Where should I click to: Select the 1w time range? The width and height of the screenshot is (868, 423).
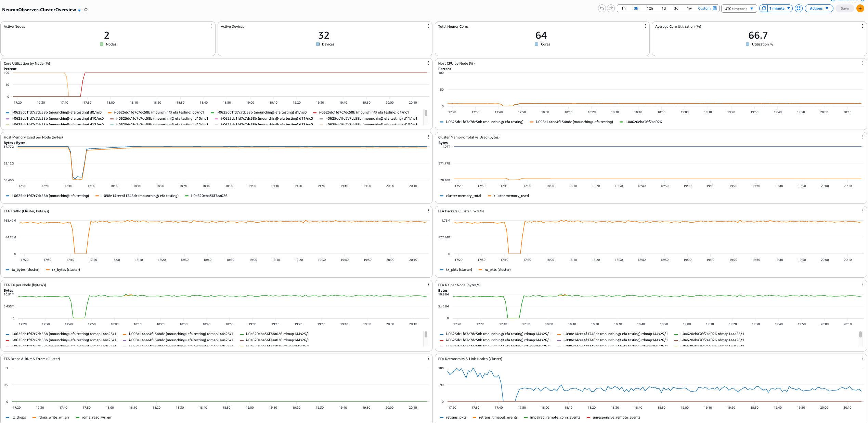click(689, 9)
